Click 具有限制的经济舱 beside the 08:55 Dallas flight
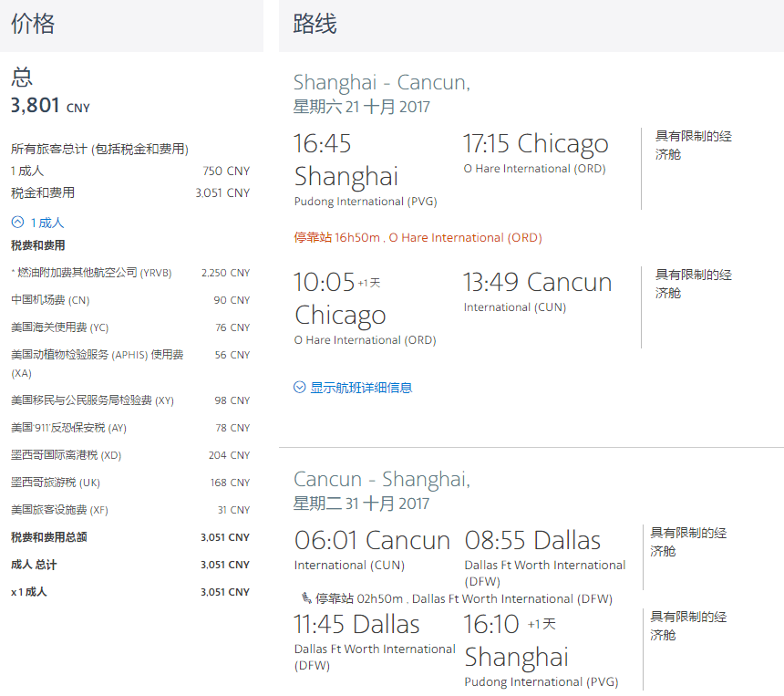The height and width of the screenshot is (696, 784). (688, 542)
